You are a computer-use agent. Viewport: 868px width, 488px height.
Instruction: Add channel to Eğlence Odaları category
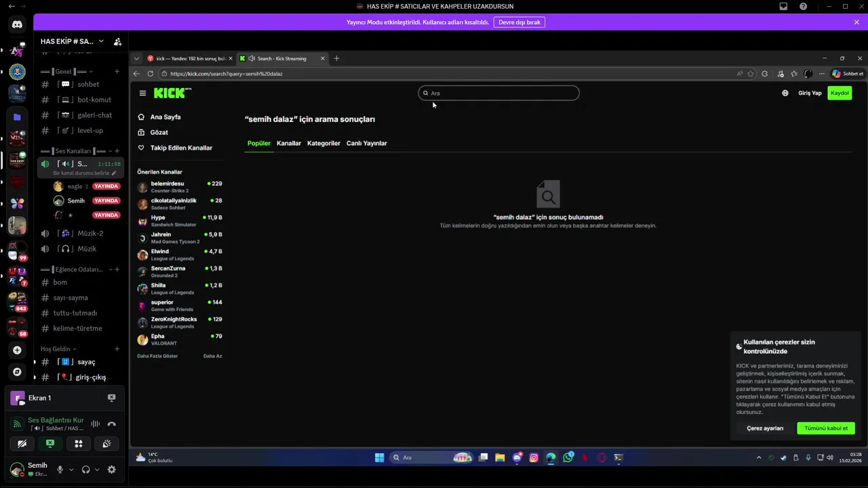(117, 269)
